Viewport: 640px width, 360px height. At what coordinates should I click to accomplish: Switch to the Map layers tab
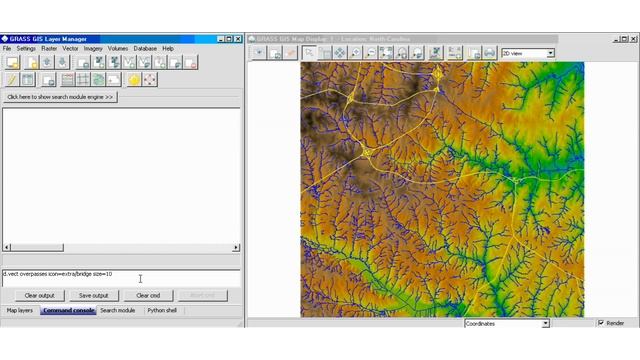pos(20,310)
